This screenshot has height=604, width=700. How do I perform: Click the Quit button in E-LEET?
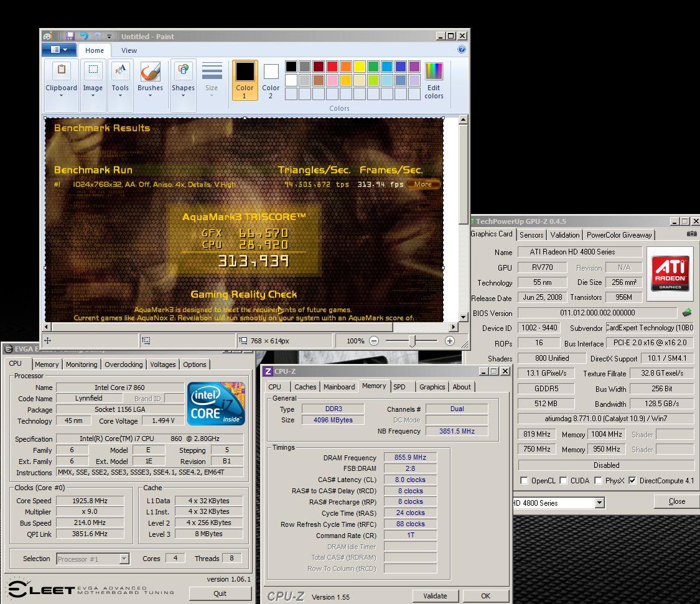(220, 593)
